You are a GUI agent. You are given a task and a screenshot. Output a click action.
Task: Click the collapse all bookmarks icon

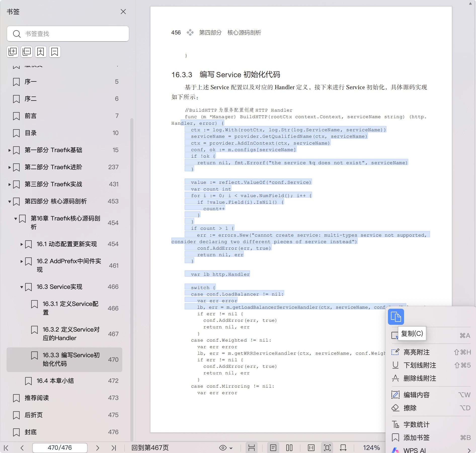coord(27,52)
